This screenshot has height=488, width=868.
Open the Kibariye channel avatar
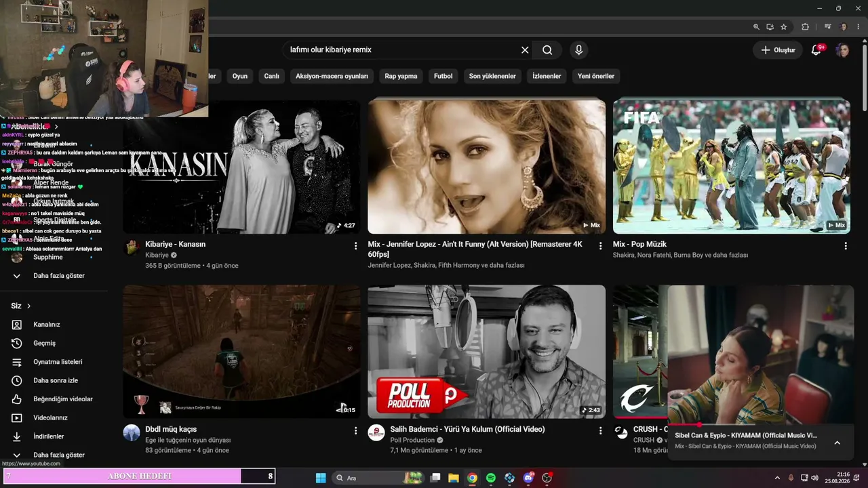(132, 248)
